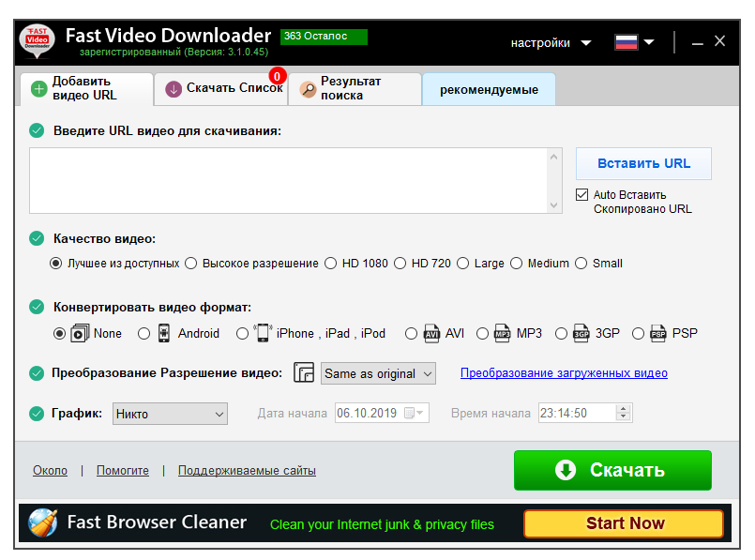Select the Лучшее из доступных quality option
755x560 pixels.
pos(56,264)
